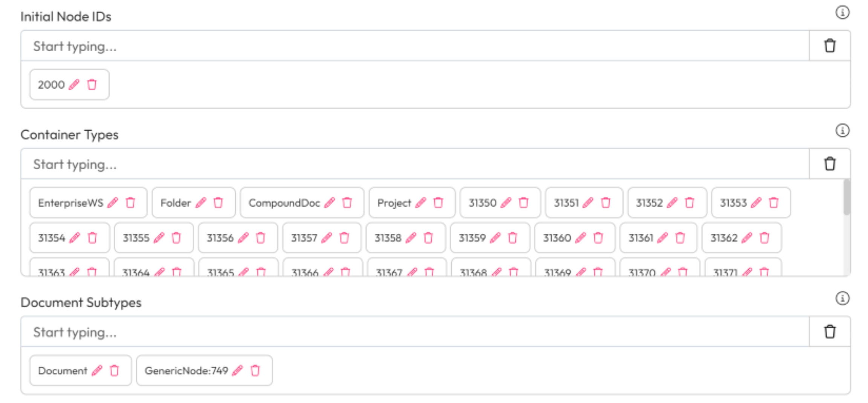Edit the GenericNode:749 subtype tag
The height and width of the screenshot is (403, 868).
tap(237, 371)
